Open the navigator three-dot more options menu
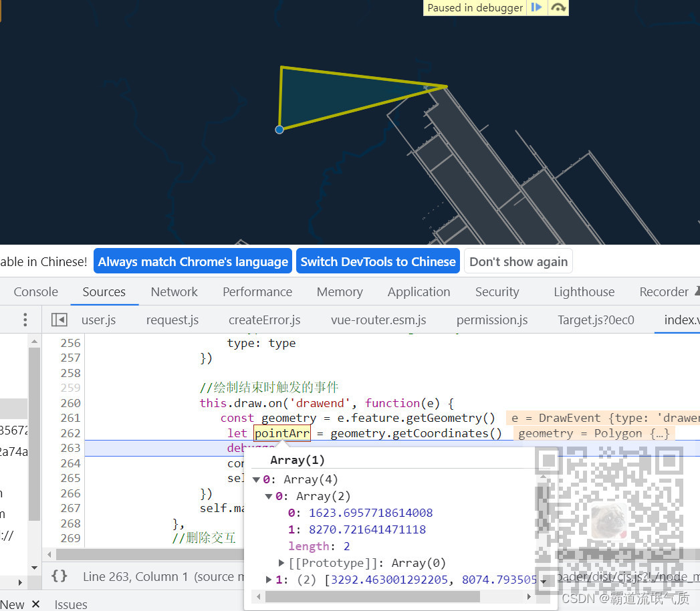This screenshot has height=611, width=700. pos(25,320)
